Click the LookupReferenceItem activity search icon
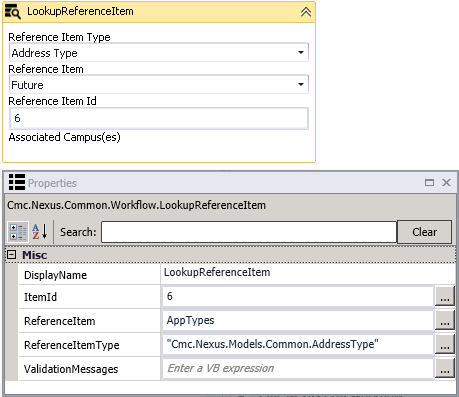 click(x=13, y=12)
